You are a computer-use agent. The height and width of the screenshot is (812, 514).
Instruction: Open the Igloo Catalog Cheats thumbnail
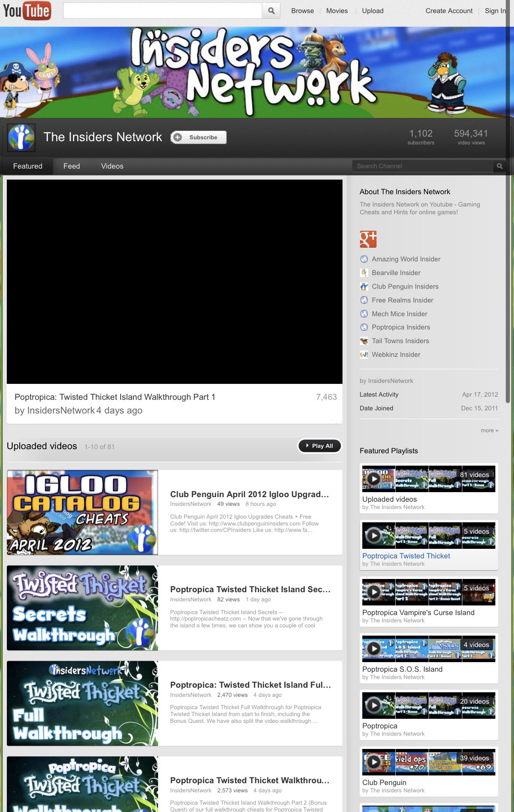click(x=82, y=512)
